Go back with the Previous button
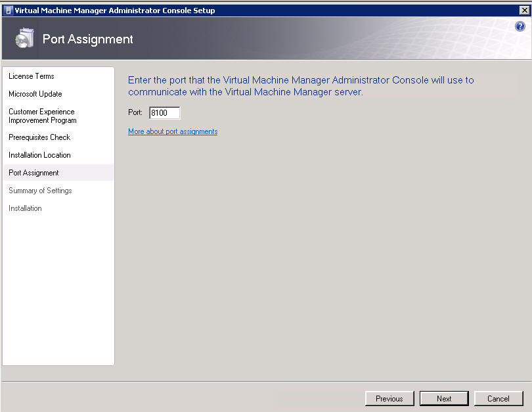The height and width of the screenshot is (412, 532). (389, 398)
